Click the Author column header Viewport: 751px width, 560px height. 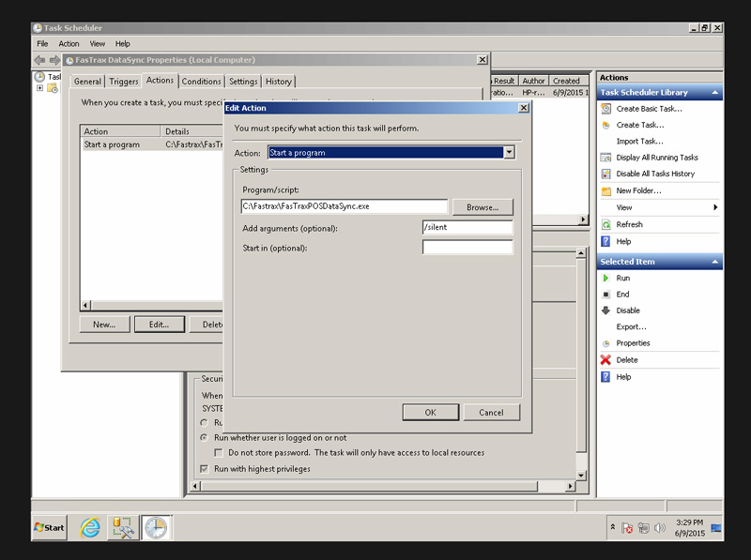click(x=533, y=81)
